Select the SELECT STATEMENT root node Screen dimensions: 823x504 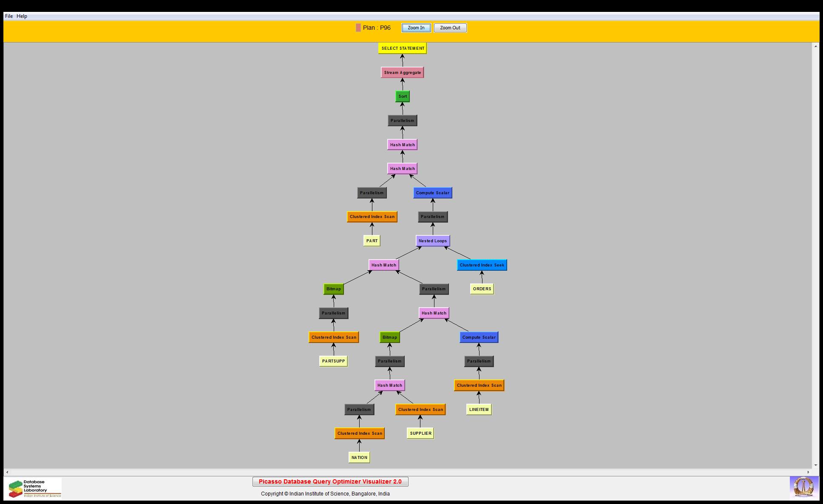[402, 48]
